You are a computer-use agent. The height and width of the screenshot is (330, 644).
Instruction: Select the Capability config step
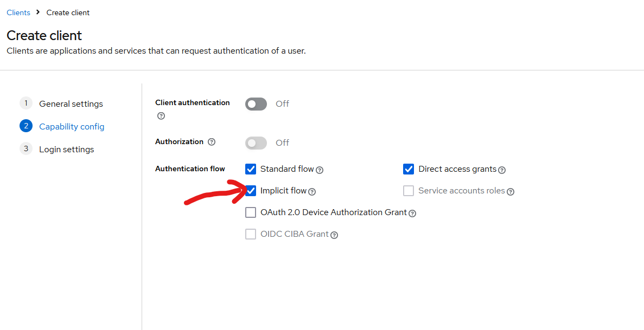72,126
